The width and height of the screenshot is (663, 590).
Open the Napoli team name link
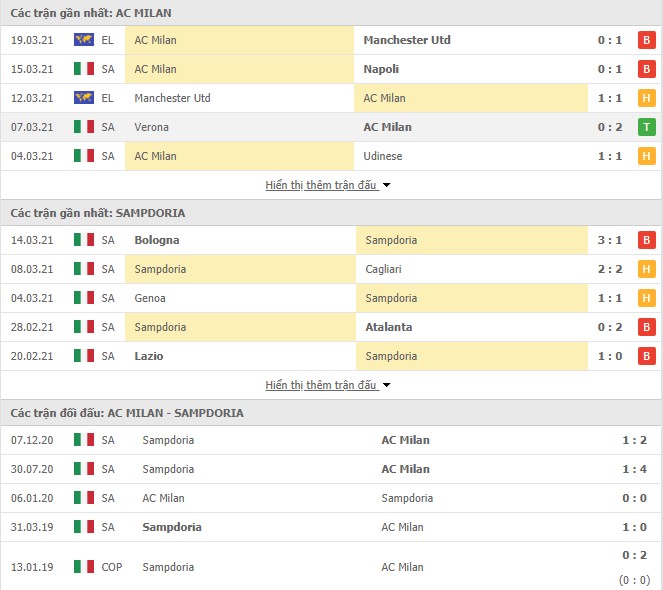pyautogui.click(x=381, y=69)
